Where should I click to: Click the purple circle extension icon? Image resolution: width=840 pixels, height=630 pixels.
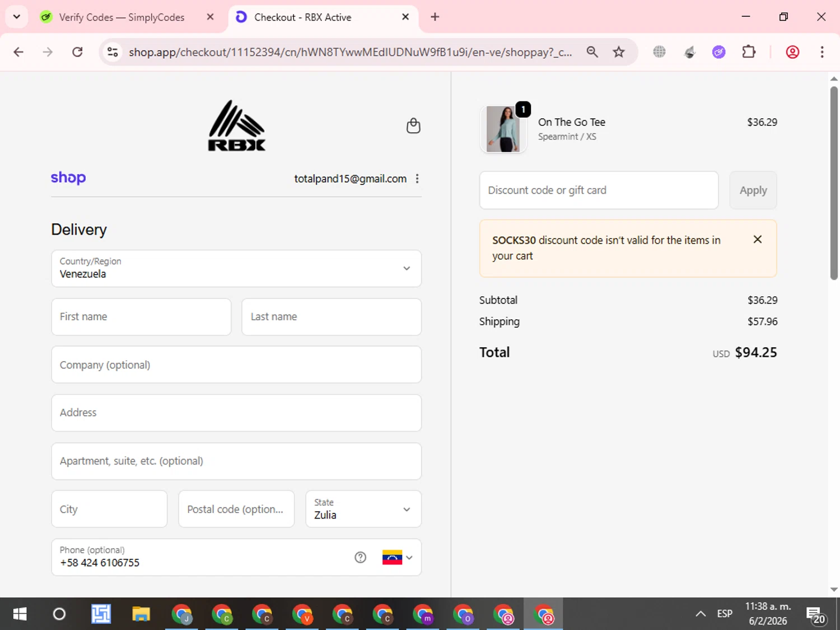(x=719, y=52)
